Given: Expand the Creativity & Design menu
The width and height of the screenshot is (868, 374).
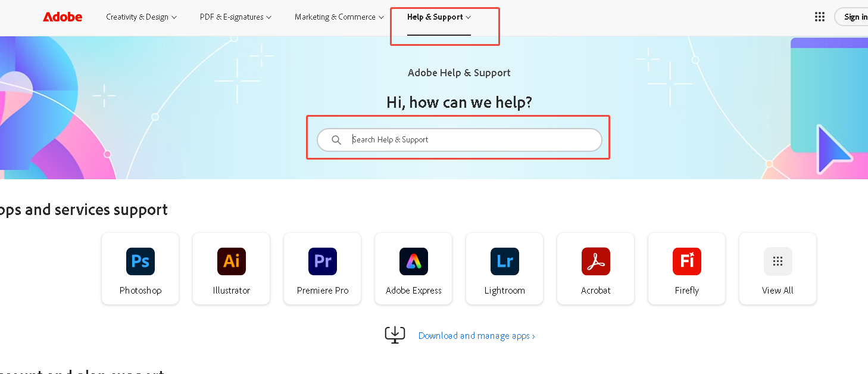Looking at the screenshot, I should (142, 17).
